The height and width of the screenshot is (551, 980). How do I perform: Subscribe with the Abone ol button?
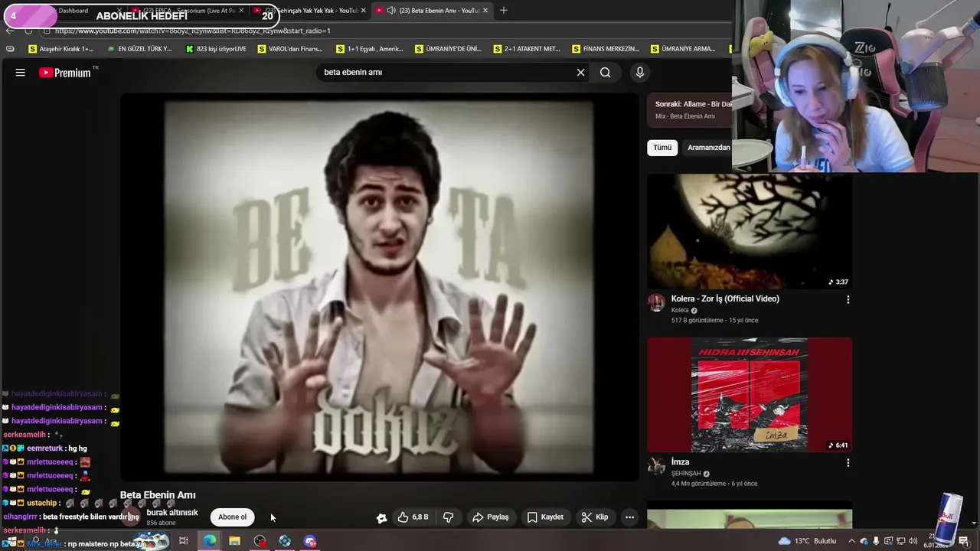tap(233, 517)
